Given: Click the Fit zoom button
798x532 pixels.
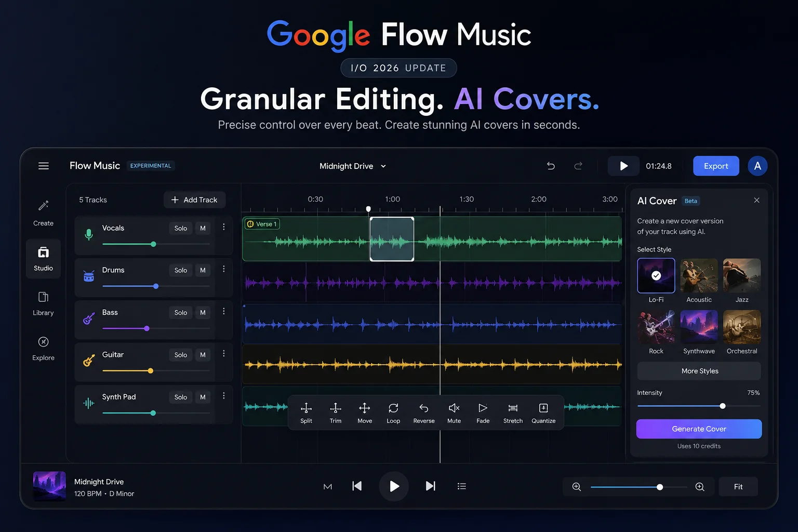Looking at the screenshot, I should point(738,487).
